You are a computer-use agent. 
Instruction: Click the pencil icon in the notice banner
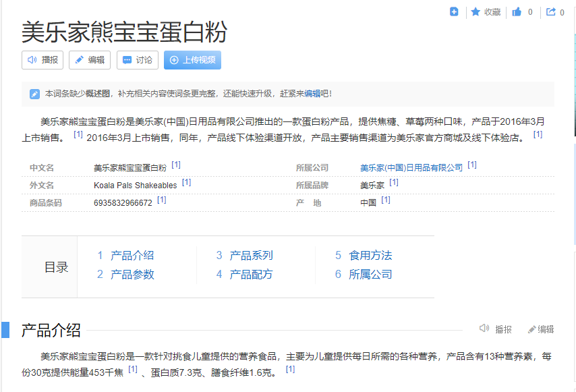34,94
